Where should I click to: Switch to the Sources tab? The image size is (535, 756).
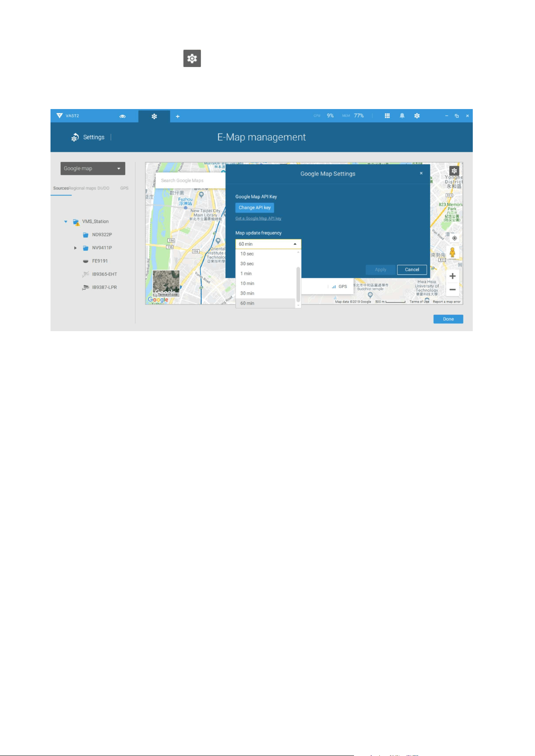pyautogui.click(x=61, y=188)
